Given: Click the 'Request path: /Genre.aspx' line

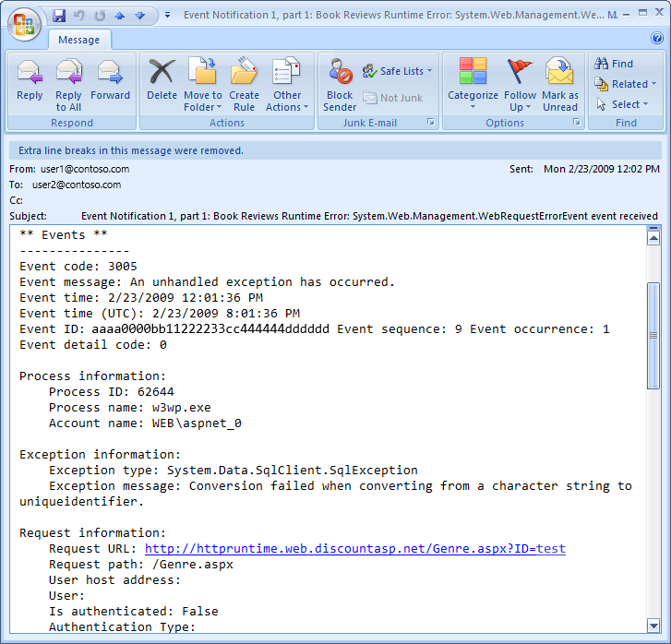Looking at the screenshot, I should click(141, 565).
